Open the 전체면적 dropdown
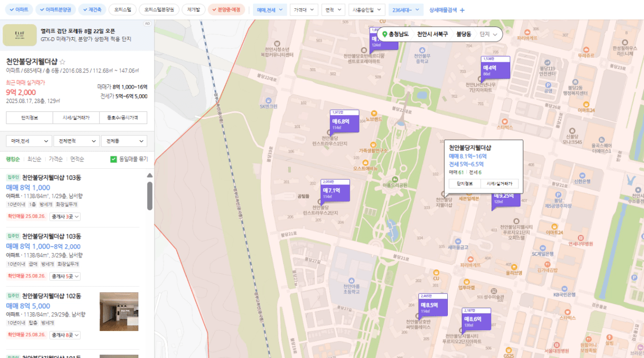This screenshot has width=644, height=358. (x=77, y=141)
